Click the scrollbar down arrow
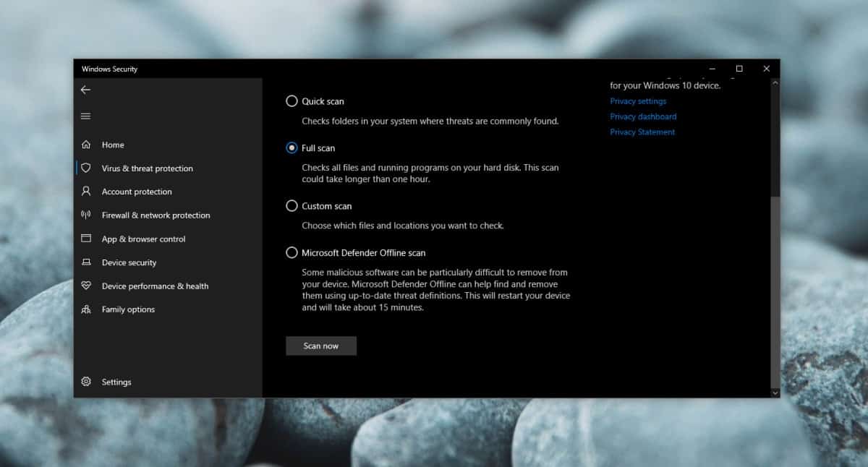 pyautogui.click(x=775, y=393)
